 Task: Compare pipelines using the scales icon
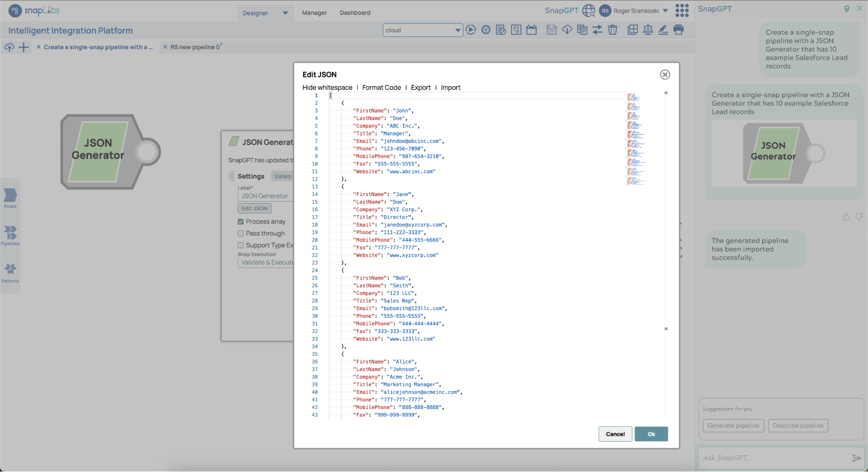[647, 30]
